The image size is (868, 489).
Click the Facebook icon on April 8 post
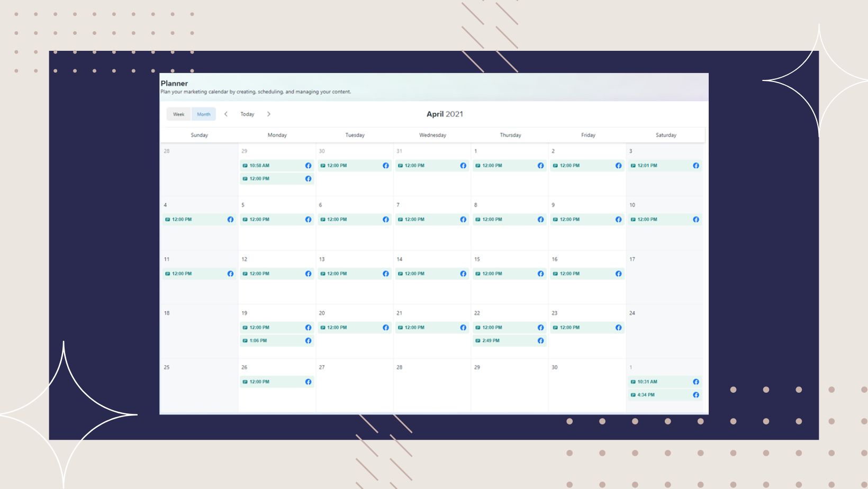pos(540,220)
